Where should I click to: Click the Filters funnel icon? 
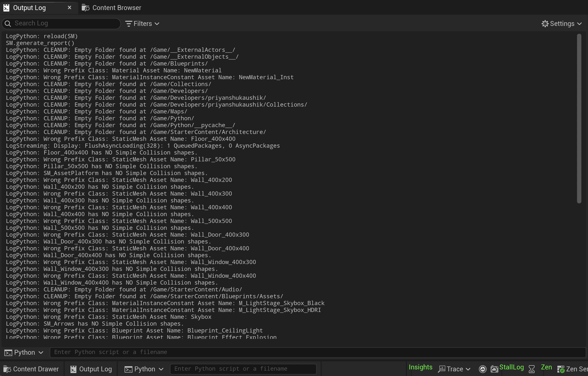pos(129,24)
